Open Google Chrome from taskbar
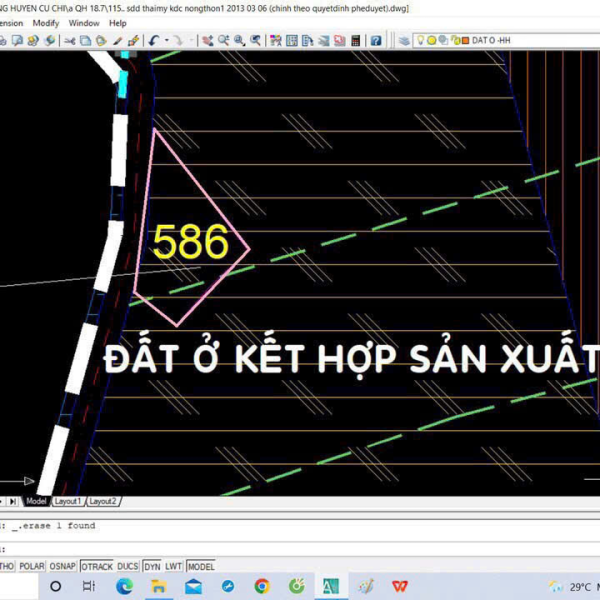The image size is (600, 600). 262,586
